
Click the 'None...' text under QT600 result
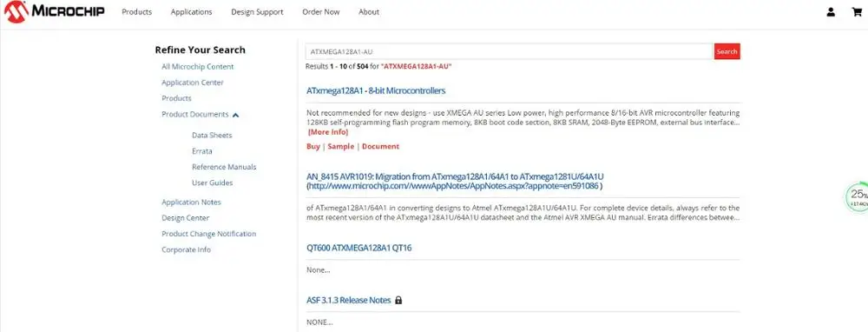pos(319,270)
